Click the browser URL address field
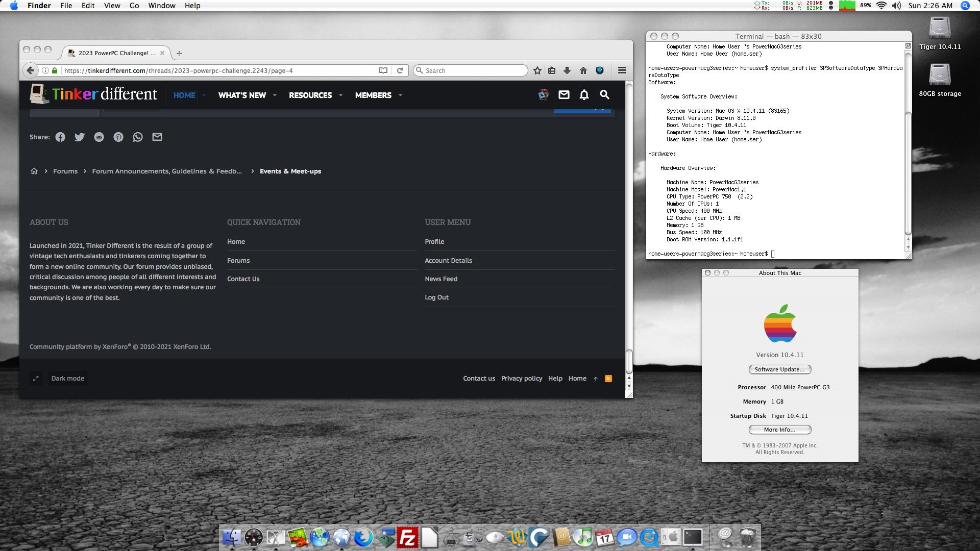980x551 pixels. coord(219,70)
